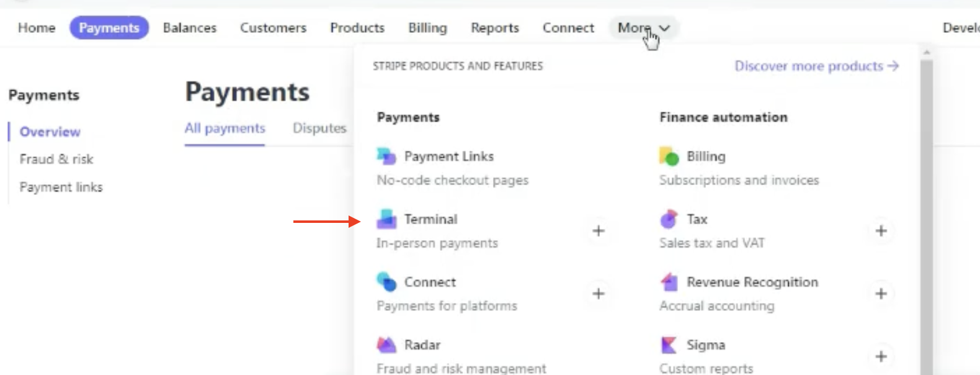Click the Payment Links menu entry title
980x375 pixels.
click(x=449, y=156)
